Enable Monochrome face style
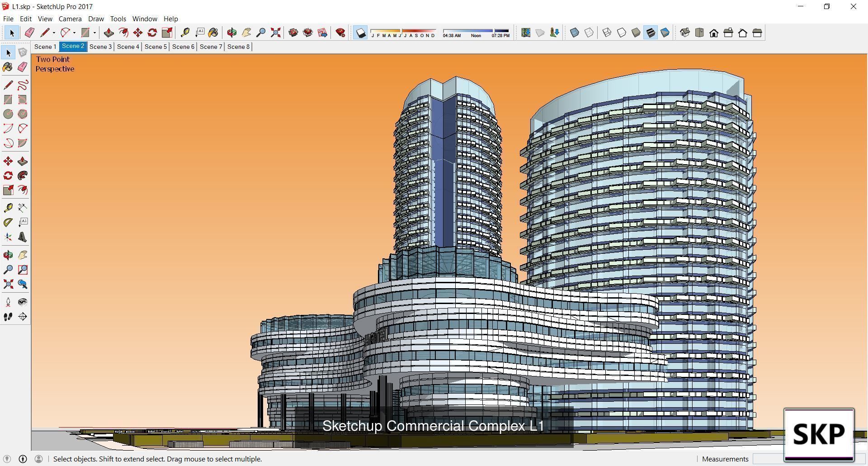 click(665, 33)
